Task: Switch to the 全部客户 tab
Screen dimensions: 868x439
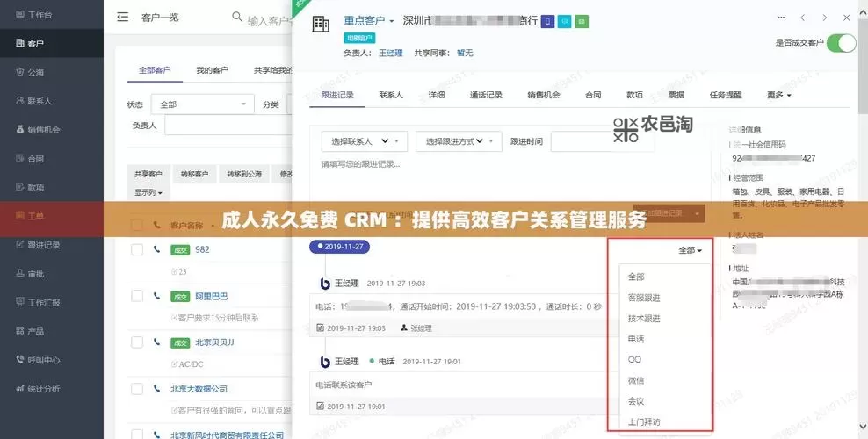Action: (x=155, y=70)
